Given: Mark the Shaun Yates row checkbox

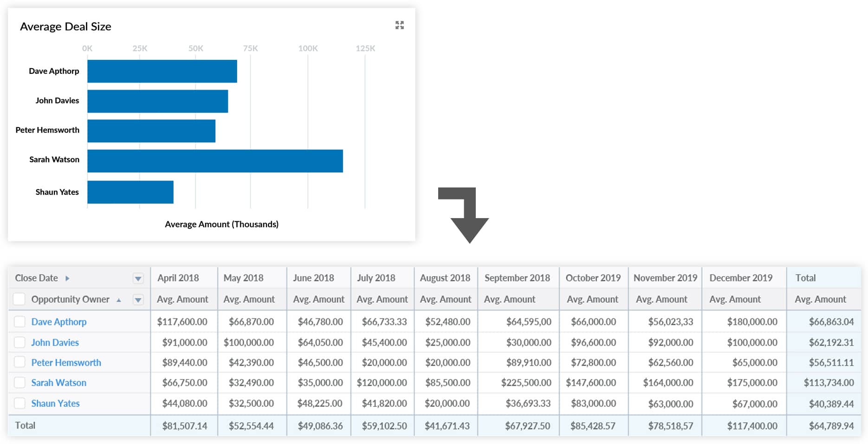Looking at the screenshot, I should tap(19, 403).
